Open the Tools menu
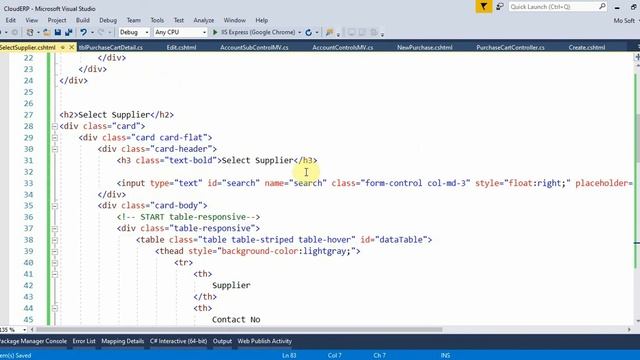Viewport: 640px width, 360px height. pyautogui.click(x=157, y=20)
